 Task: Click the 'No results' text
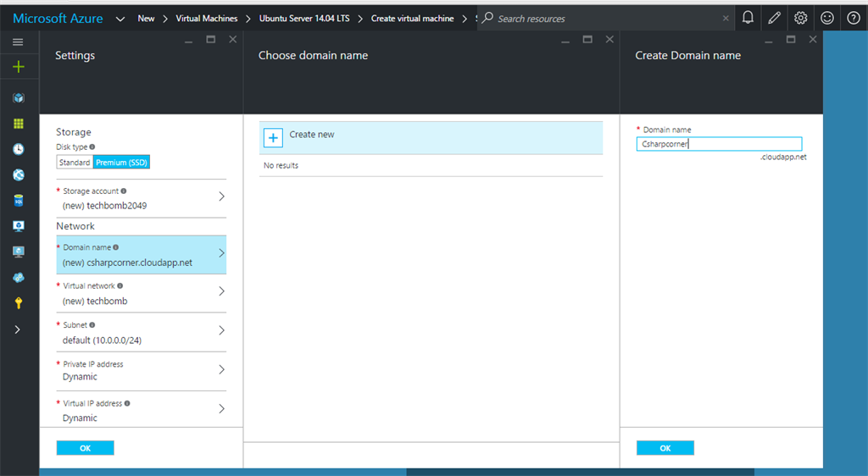[x=281, y=165]
